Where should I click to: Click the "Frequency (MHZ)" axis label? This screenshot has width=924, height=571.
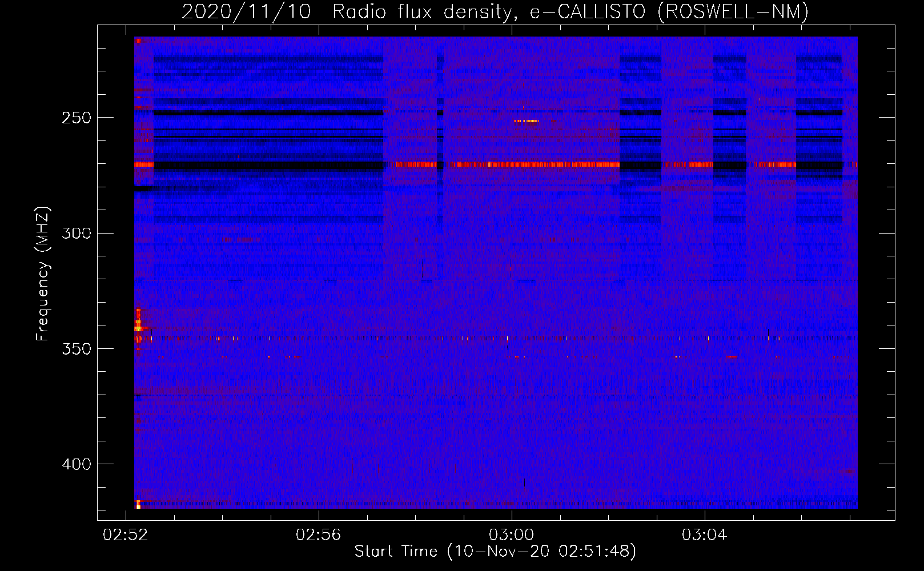pyautogui.click(x=43, y=274)
